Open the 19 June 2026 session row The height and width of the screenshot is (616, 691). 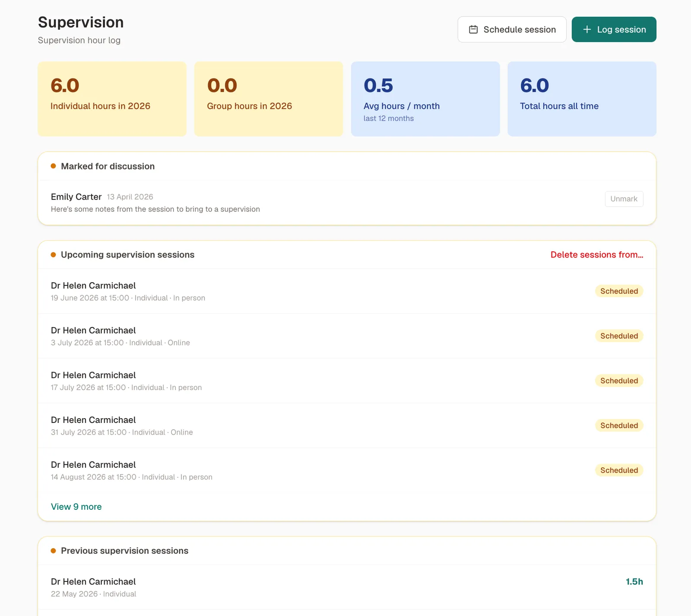tap(347, 291)
